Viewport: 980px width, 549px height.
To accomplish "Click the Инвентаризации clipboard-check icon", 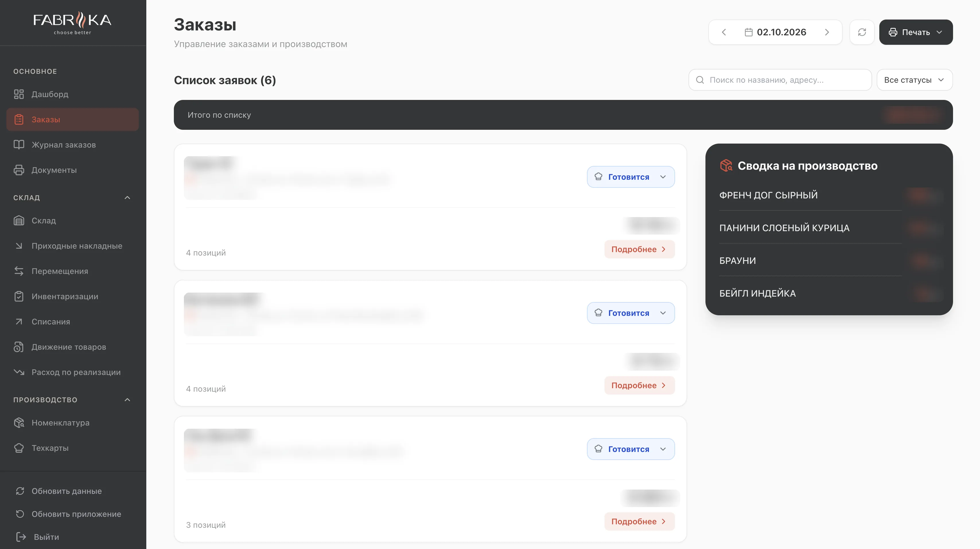I will point(19,296).
